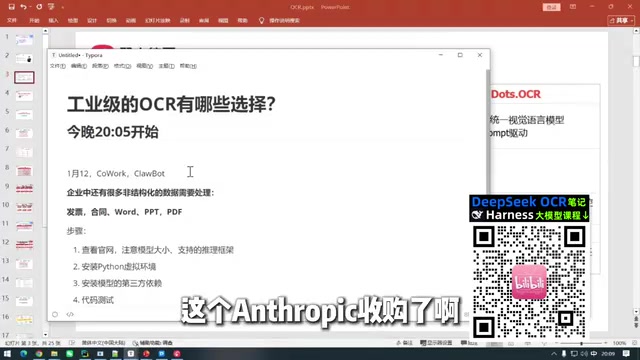The image size is (640, 360).
Task: Click the line 今晚20:05开始
Action: pos(113,132)
